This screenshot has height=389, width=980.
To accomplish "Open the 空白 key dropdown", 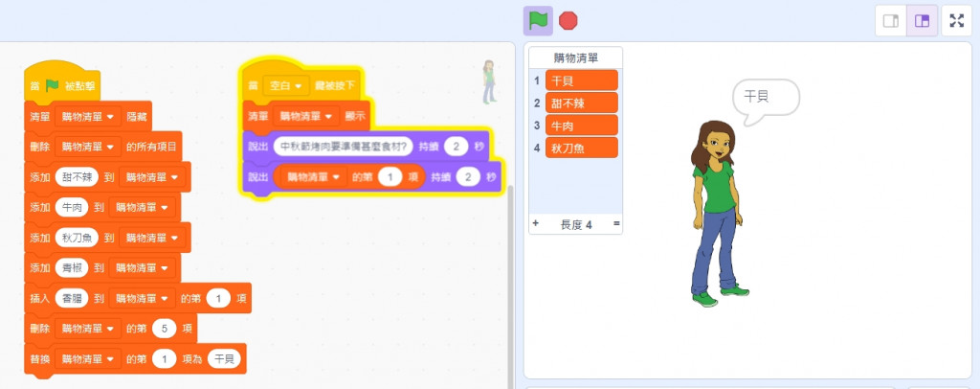I will coord(286,85).
